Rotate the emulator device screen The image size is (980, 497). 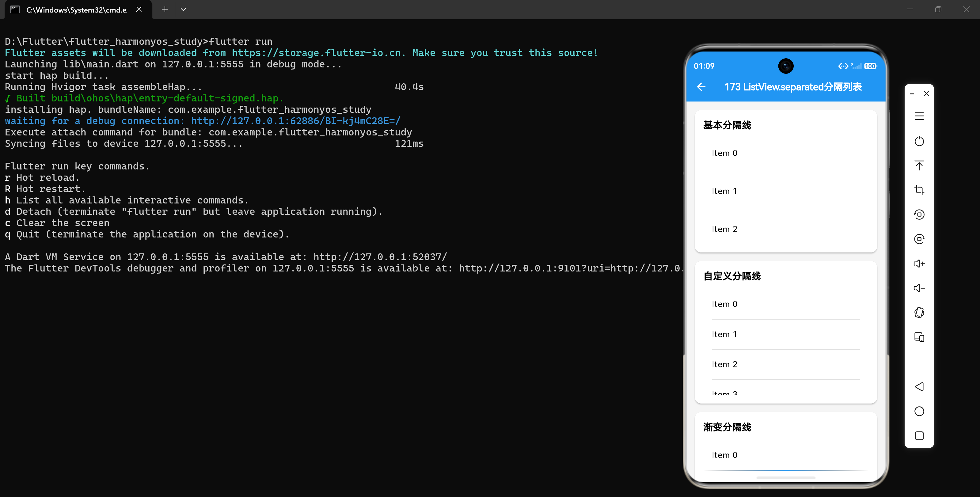tap(919, 313)
